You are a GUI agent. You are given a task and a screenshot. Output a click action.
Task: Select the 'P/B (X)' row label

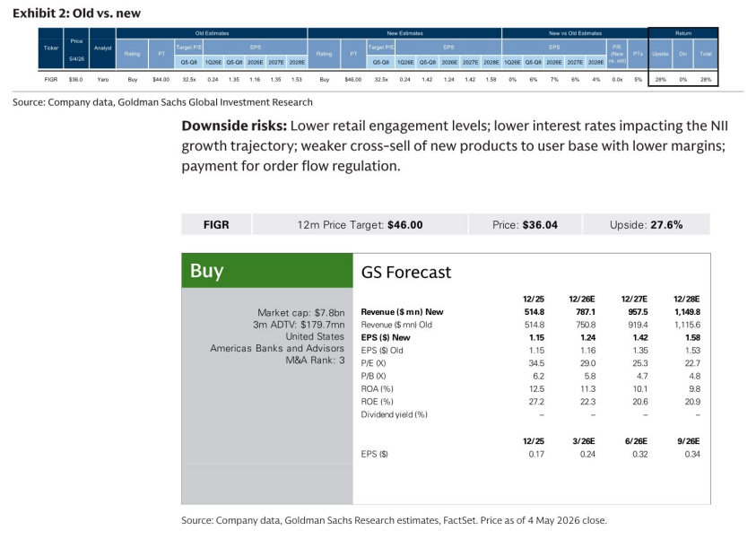pyautogui.click(x=373, y=376)
